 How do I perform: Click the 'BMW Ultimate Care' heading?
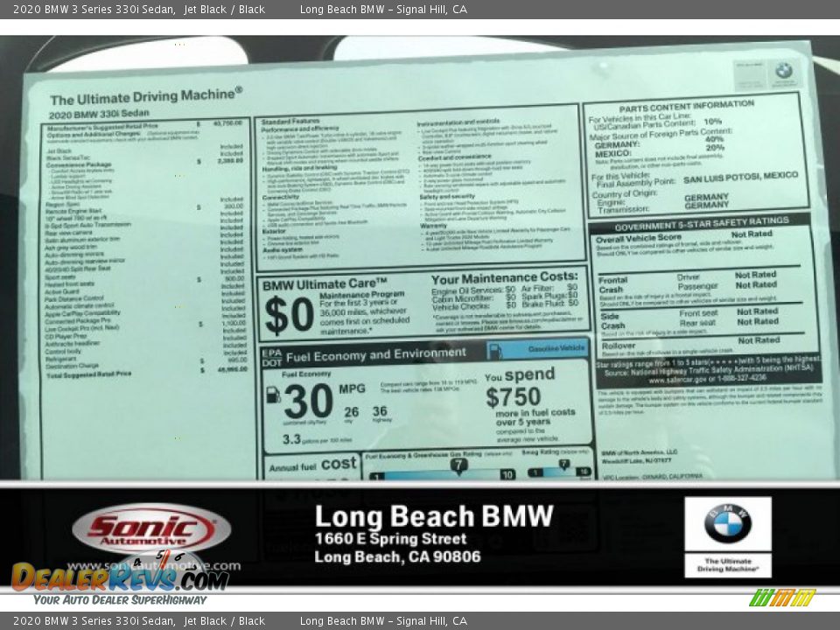pos(325,284)
